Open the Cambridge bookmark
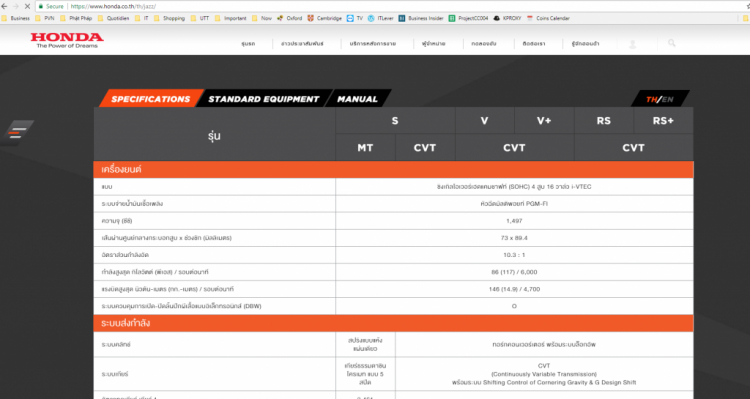 point(325,18)
